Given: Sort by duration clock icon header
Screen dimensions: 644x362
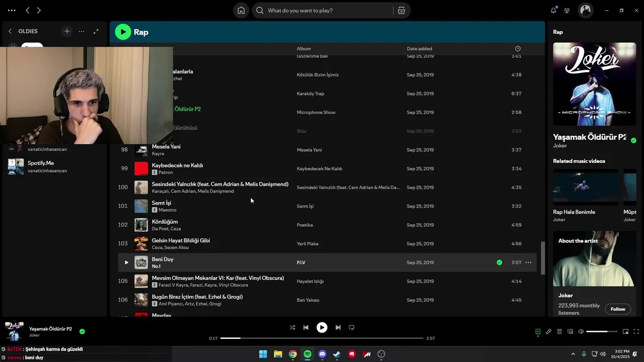Looking at the screenshot, I should point(518,49).
